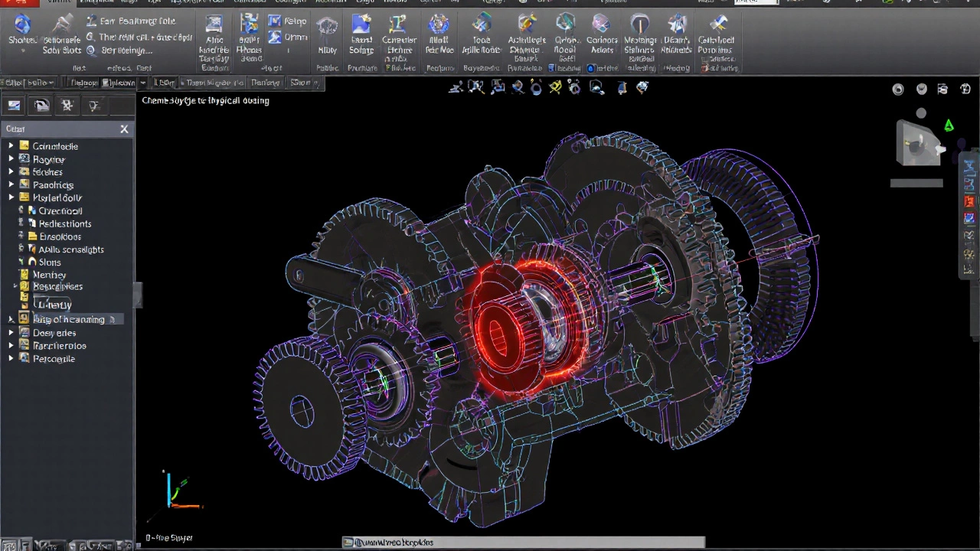Click the second icon tab above the tree panel
This screenshot has width=980, height=551.
41,106
